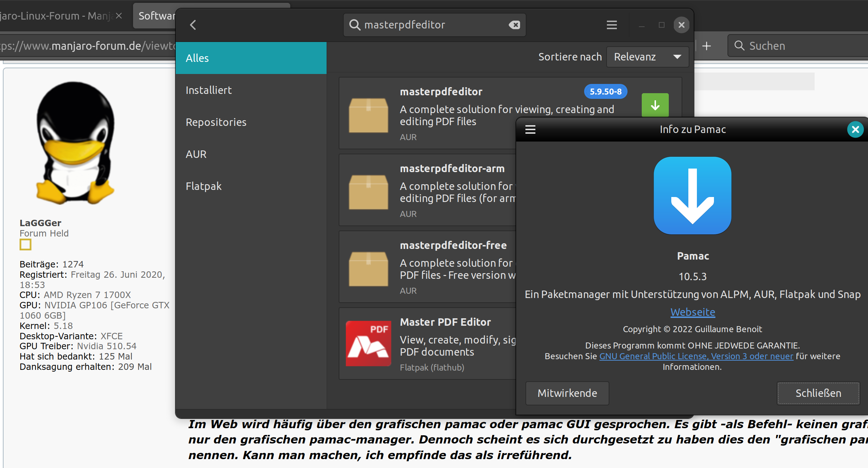Click the Master PDF Editor Flatpak icon

[368, 344]
